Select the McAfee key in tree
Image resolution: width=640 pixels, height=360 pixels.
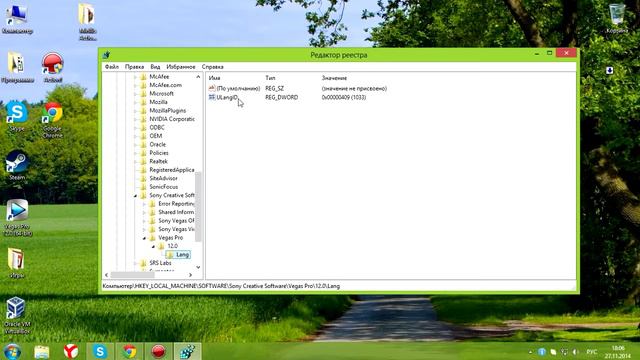tap(159, 77)
